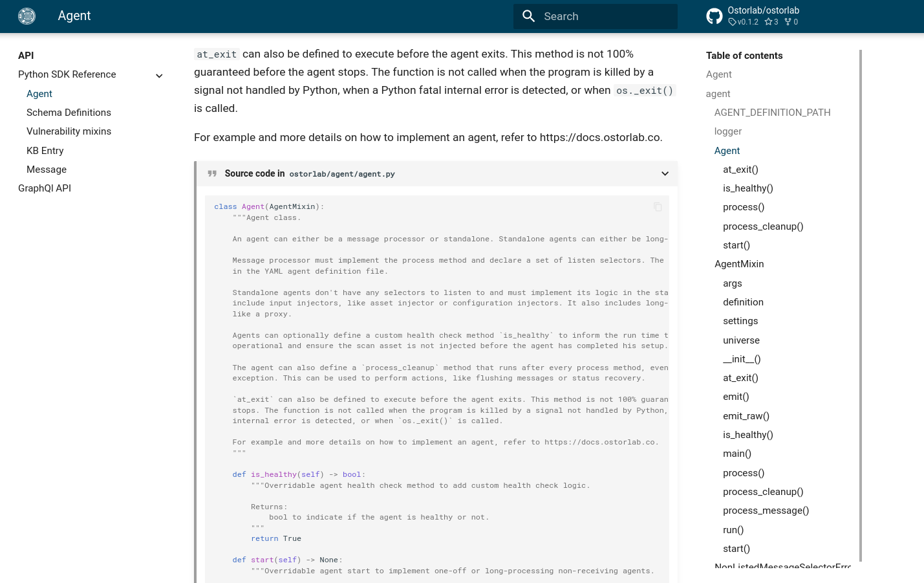This screenshot has width=924, height=583.
Task: Go to universe in table of contents
Action: click(741, 340)
